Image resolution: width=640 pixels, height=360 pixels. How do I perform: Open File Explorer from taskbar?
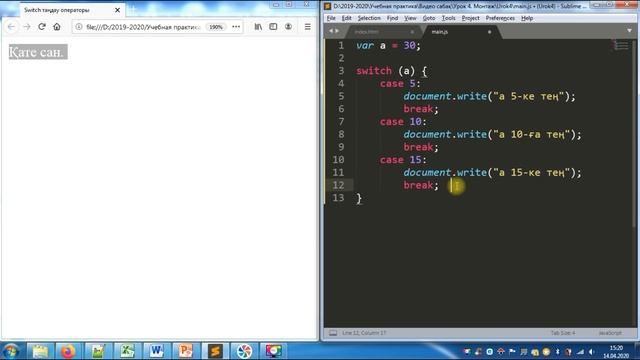click(x=40, y=351)
